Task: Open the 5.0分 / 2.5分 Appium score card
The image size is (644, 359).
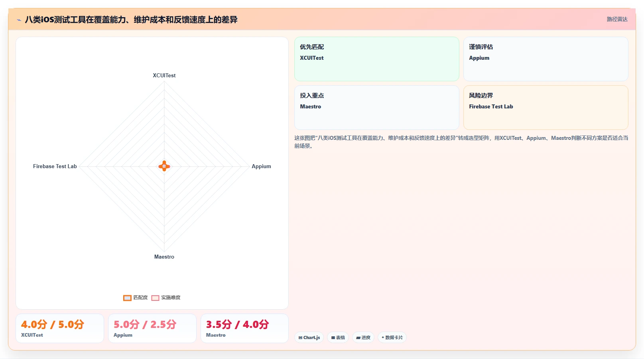Action: click(152, 328)
